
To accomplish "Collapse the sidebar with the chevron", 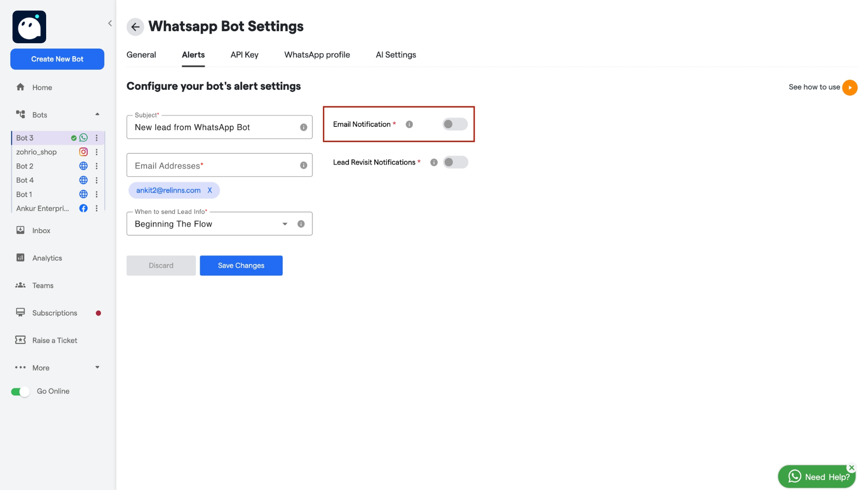I will tap(110, 23).
